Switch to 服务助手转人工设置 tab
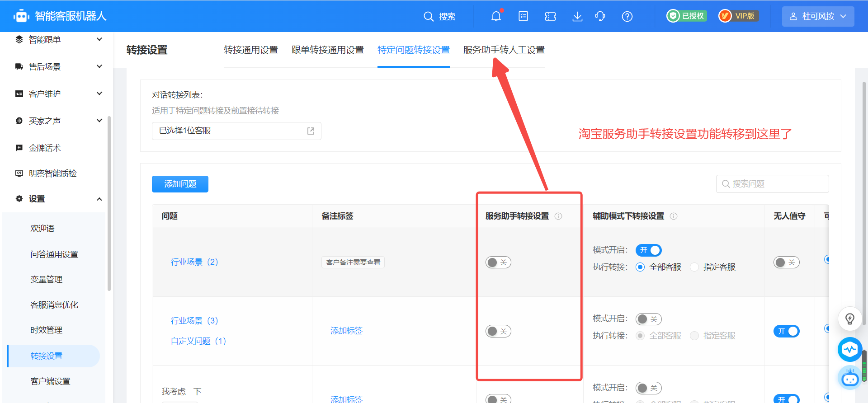Screen dimensions: 868x403 click(x=504, y=50)
